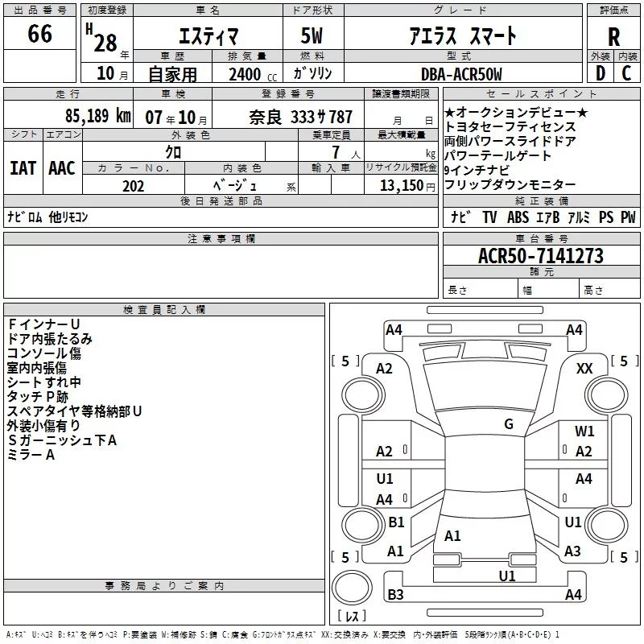
Task: Select the inspector note "タッチP跡"
Action: [x=38, y=397]
